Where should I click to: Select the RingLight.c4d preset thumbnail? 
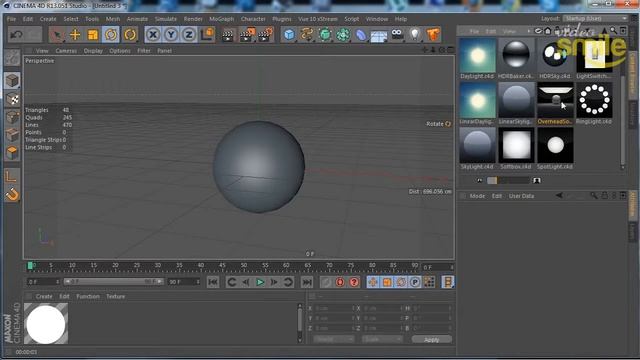point(594,100)
